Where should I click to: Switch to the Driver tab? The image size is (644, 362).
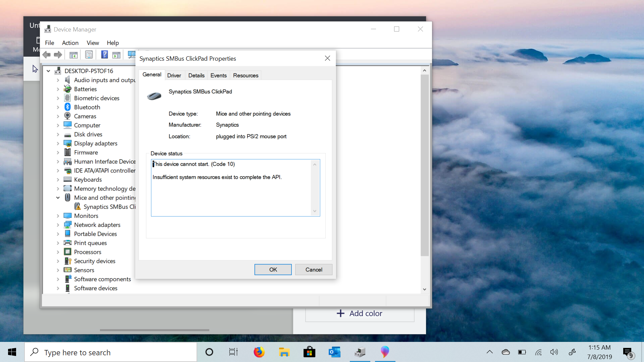click(174, 75)
